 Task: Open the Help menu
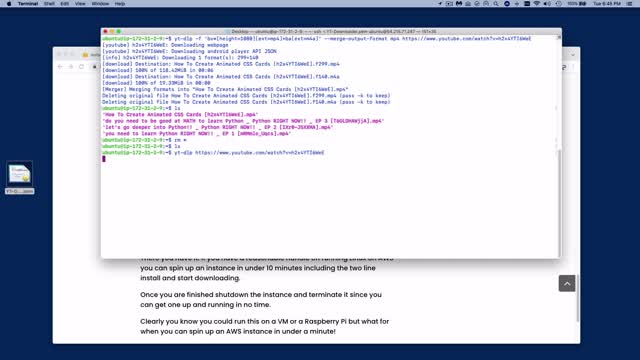coord(120,4)
